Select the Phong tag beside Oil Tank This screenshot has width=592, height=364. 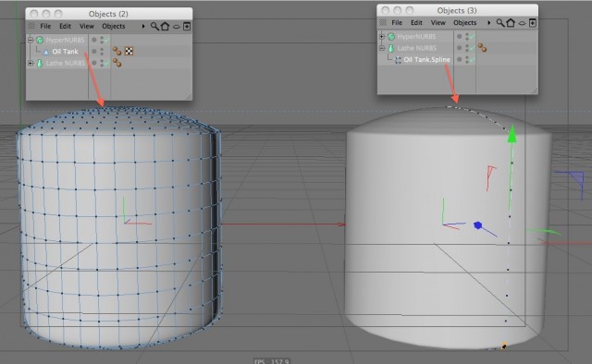coord(117,51)
